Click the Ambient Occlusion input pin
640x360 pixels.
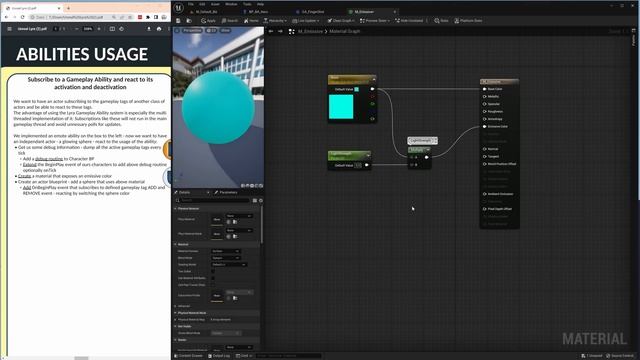[x=484, y=194]
